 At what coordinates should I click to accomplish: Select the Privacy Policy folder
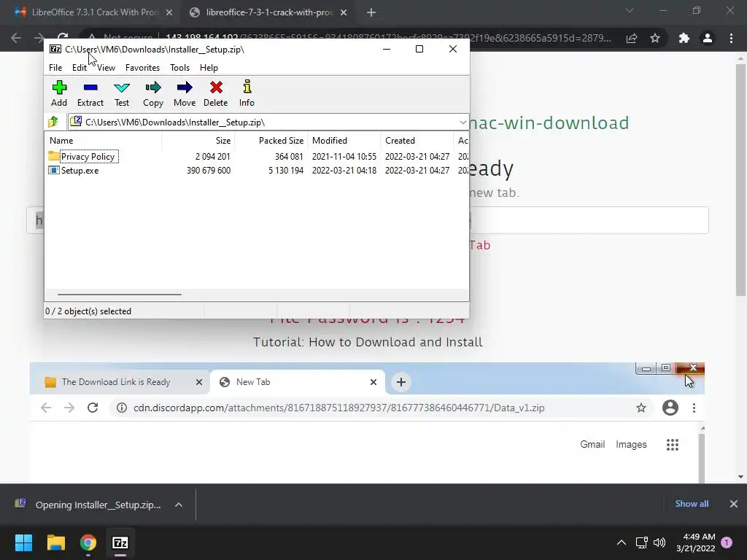(x=83, y=156)
